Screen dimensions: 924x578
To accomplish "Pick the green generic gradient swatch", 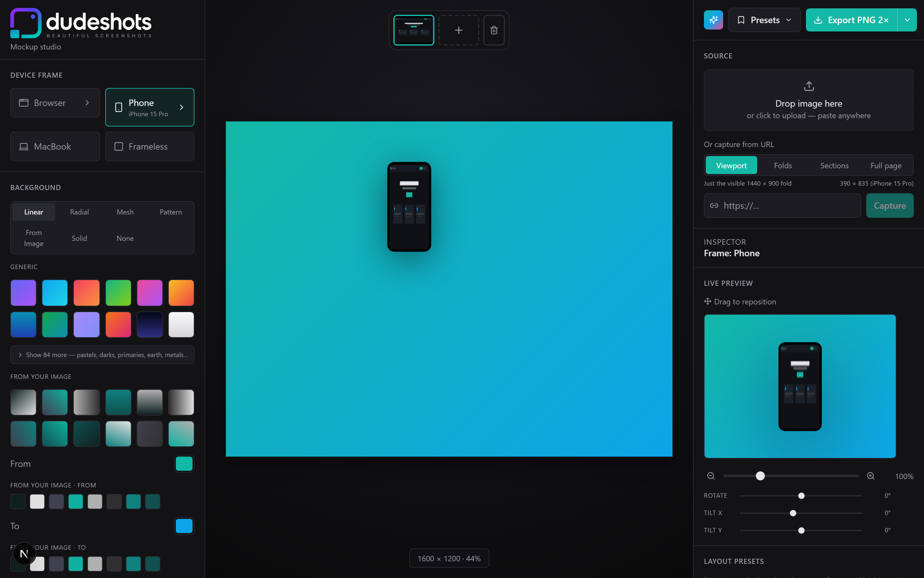I will coord(118,293).
